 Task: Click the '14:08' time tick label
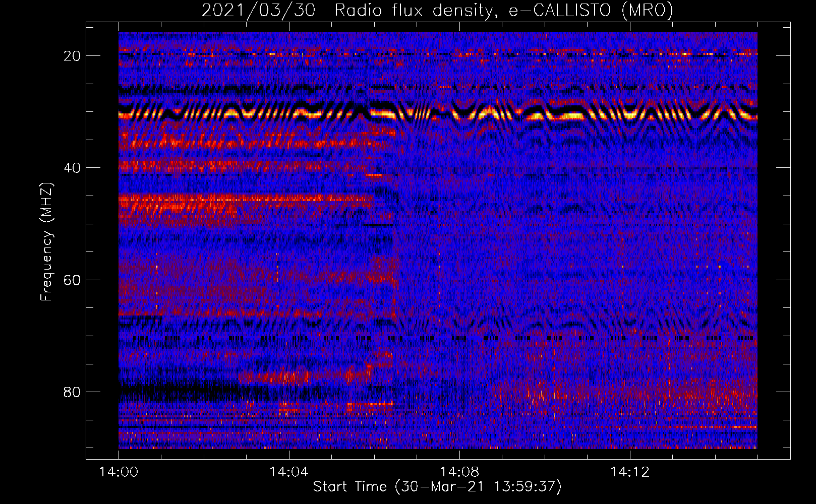[x=459, y=472]
